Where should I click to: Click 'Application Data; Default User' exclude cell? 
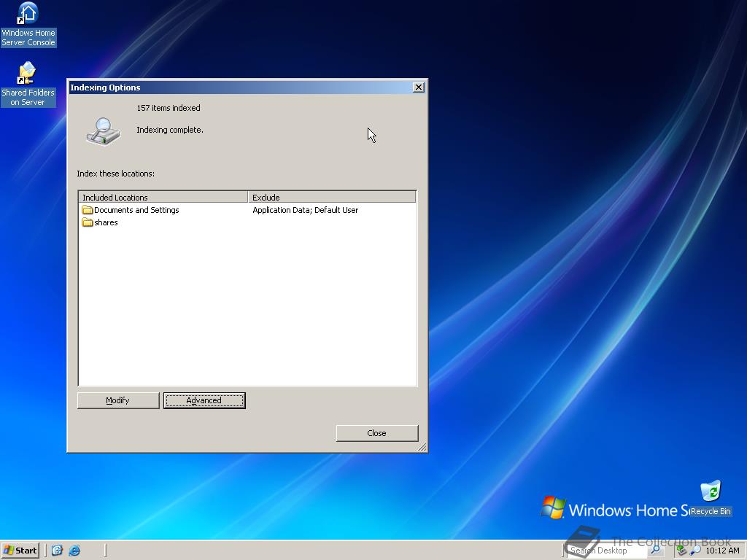tap(306, 210)
